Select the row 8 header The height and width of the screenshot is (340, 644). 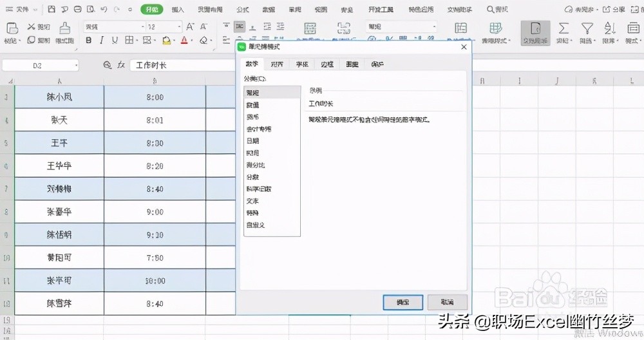6,212
